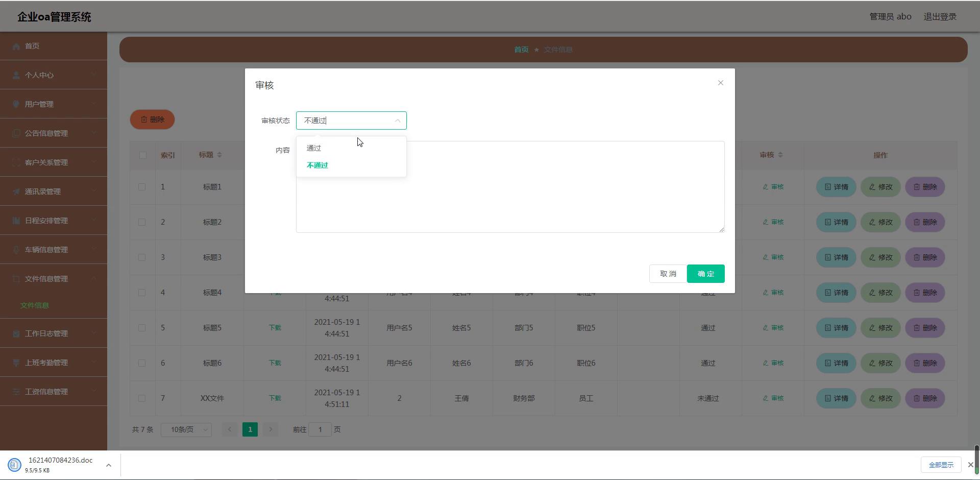The image size is (980, 480).
Task: Click the user icon beside 个人中心
Action: click(16, 75)
